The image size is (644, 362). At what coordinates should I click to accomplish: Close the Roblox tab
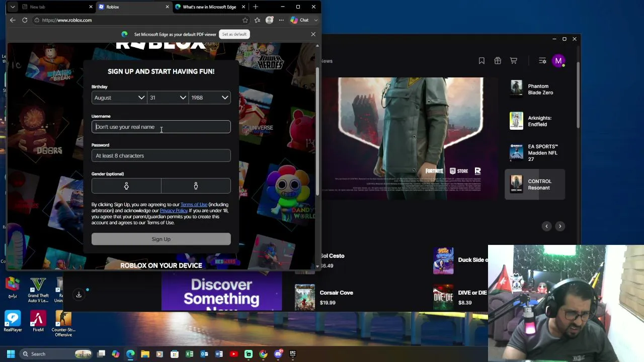coord(167,7)
